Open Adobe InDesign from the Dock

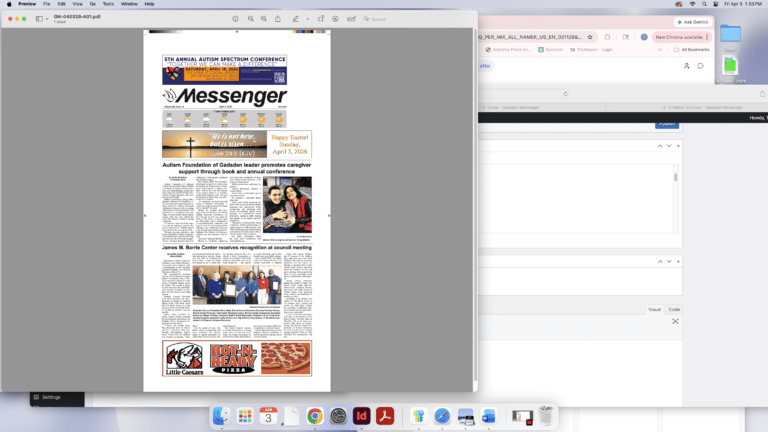[x=361, y=416]
